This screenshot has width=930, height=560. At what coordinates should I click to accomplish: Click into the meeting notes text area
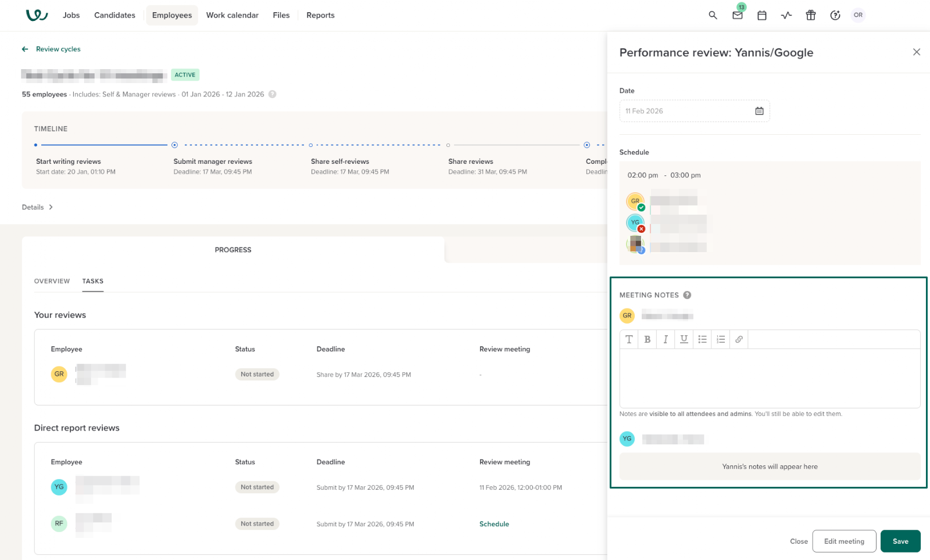click(770, 378)
